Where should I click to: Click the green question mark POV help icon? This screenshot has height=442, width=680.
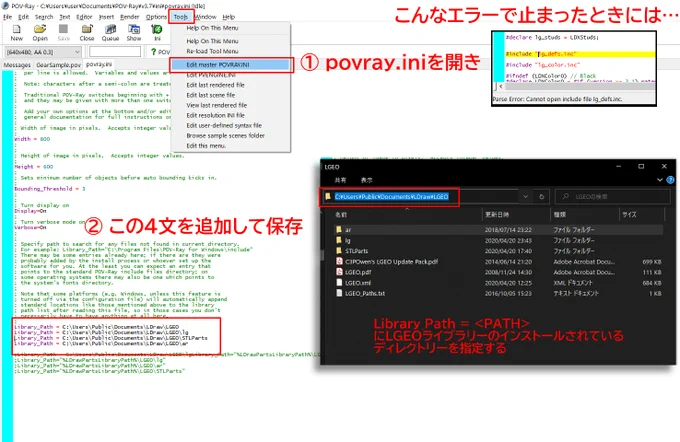tap(153, 52)
